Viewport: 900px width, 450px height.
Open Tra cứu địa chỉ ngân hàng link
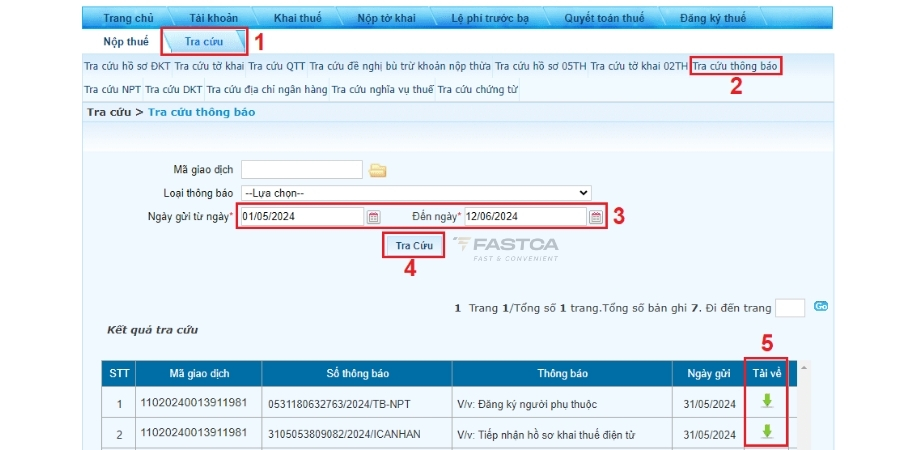pos(267,90)
